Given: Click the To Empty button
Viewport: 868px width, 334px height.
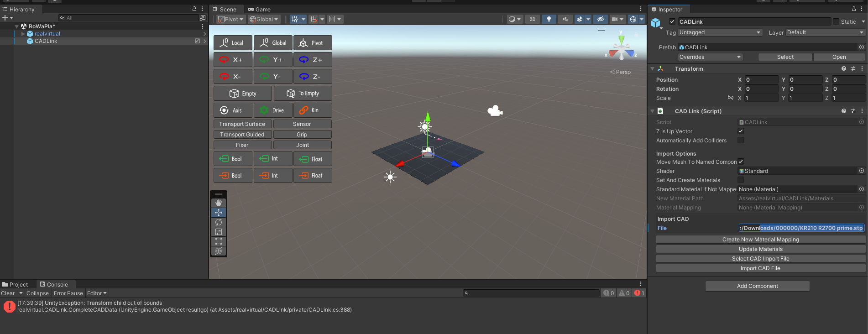Looking at the screenshot, I should [303, 94].
